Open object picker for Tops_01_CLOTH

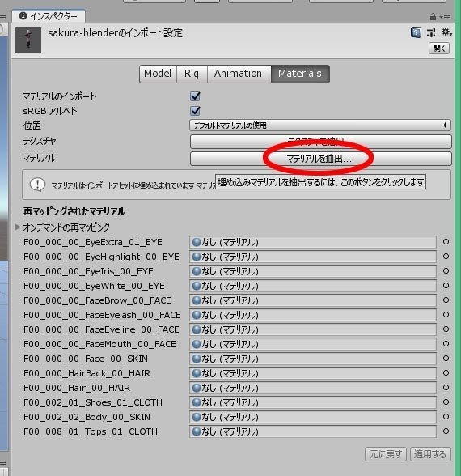click(x=446, y=431)
